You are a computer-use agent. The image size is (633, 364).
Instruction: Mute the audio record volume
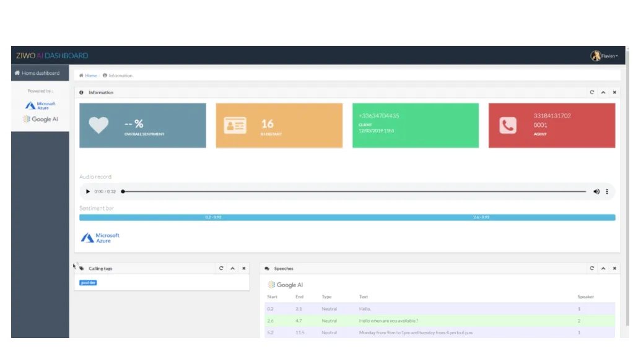pos(596,192)
